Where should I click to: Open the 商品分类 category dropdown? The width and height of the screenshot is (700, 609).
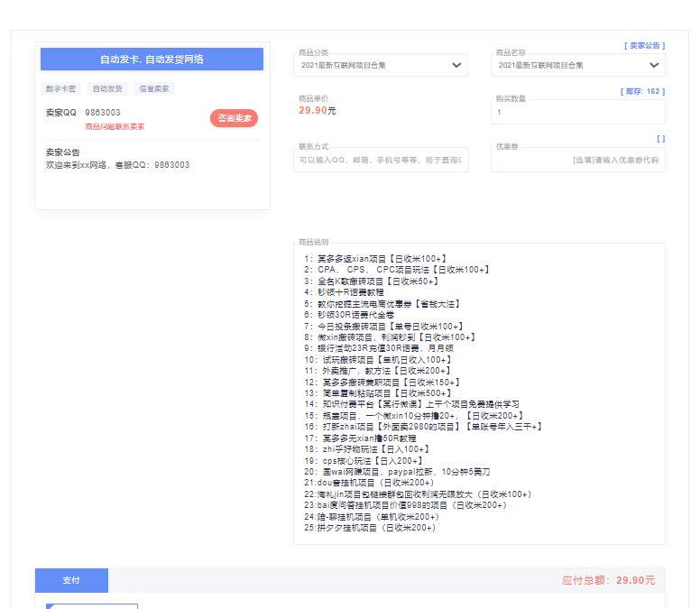[x=379, y=65]
